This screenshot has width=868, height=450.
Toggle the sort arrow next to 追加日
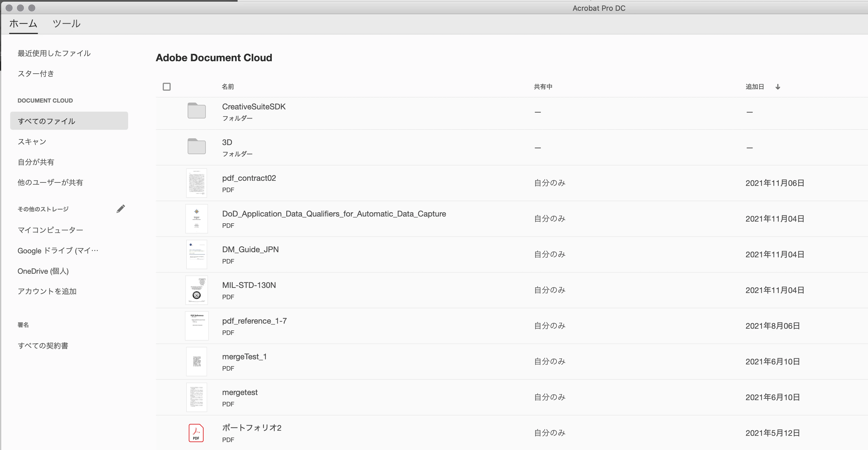coord(778,87)
